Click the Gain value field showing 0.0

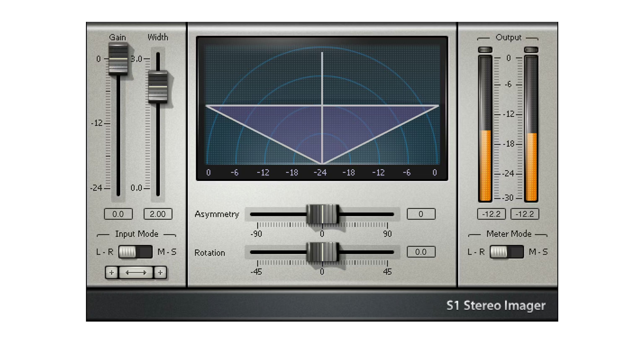point(118,214)
